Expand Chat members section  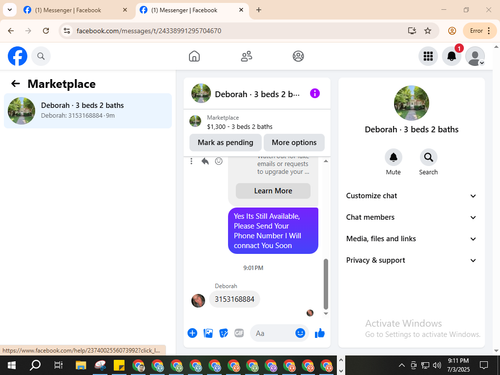coord(411,217)
